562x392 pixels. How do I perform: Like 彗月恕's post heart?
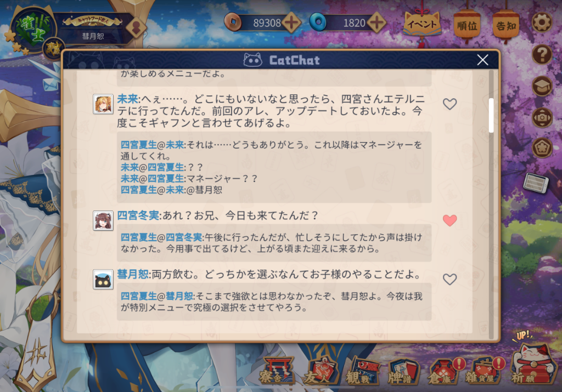point(449,279)
